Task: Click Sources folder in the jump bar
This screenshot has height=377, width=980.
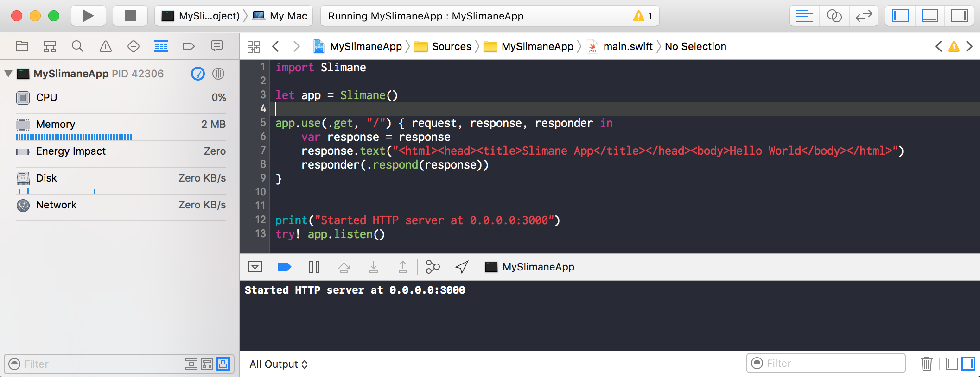Action: point(443,46)
